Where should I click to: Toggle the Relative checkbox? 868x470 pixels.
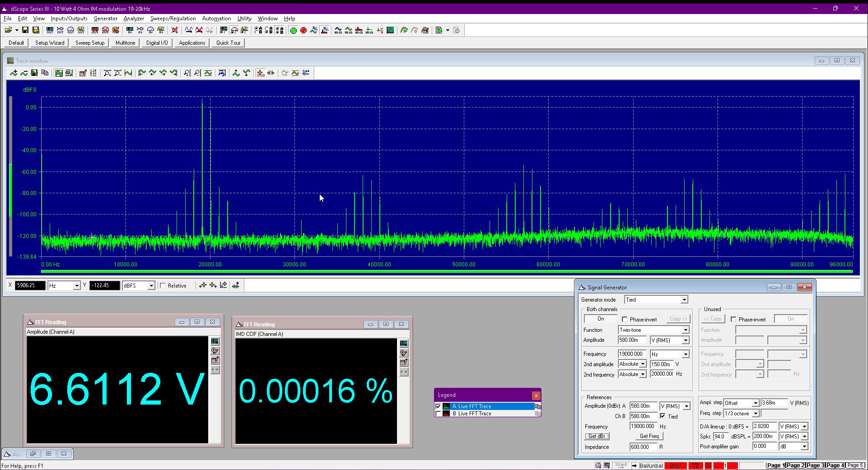point(163,285)
